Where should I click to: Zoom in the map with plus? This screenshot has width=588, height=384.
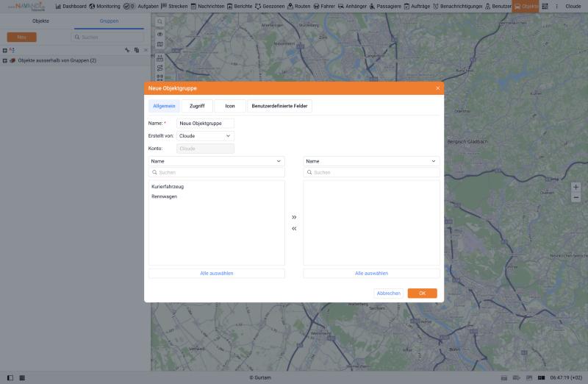pyautogui.click(x=576, y=187)
